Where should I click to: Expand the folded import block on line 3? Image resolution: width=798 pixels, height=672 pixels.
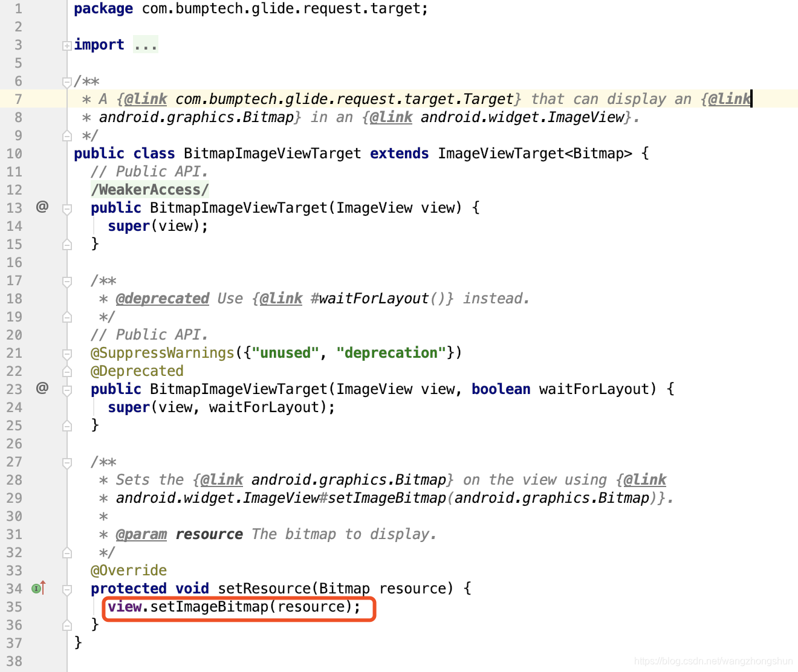67,45
